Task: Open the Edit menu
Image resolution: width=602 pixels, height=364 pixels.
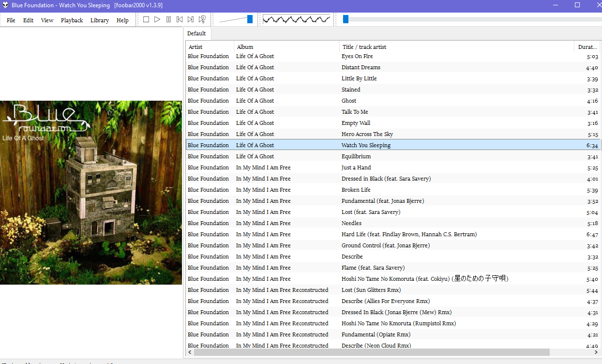Action: pyautogui.click(x=29, y=20)
